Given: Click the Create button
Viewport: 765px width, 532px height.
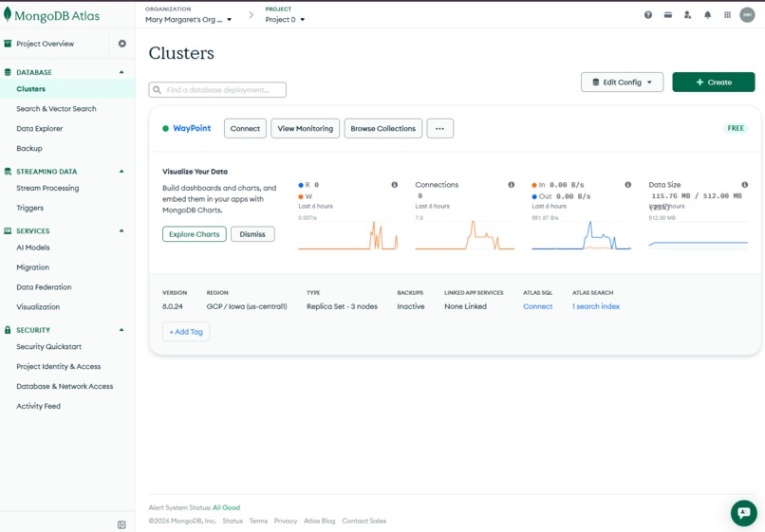Looking at the screenshot, I should [x=714, y=83].
